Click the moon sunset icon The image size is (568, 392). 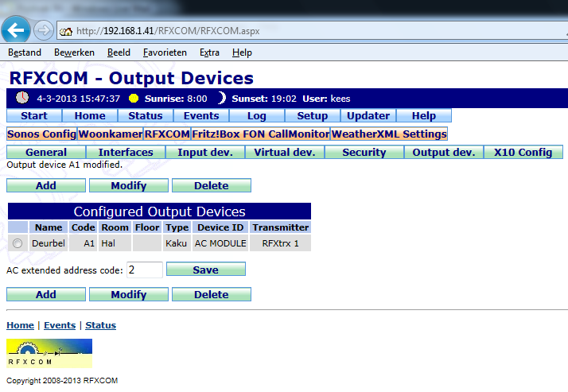pyautogui.click(x=221, y=98)
